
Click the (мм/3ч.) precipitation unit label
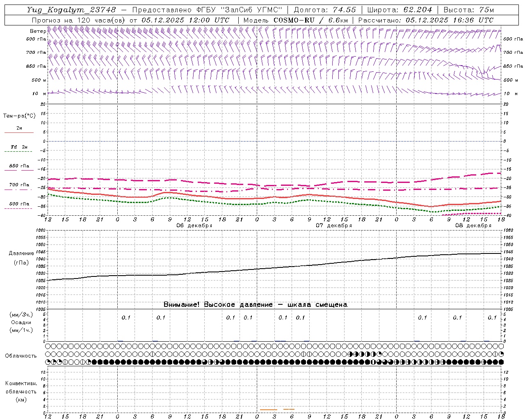pyautogui.click(x=21, y=315)
